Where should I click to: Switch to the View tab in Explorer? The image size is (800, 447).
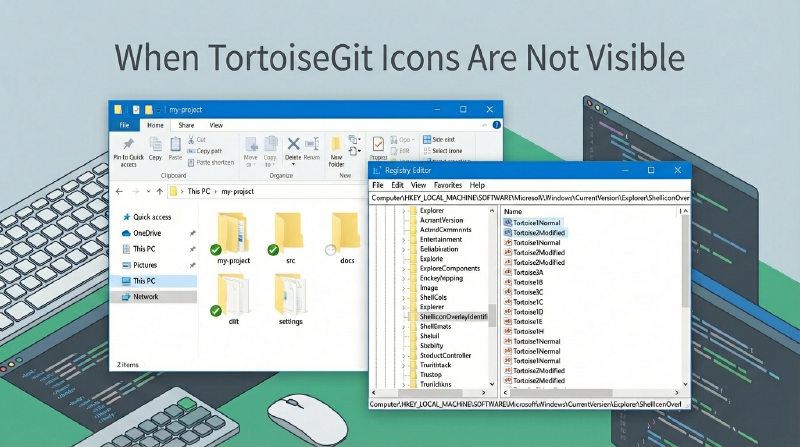pos(216,125)
